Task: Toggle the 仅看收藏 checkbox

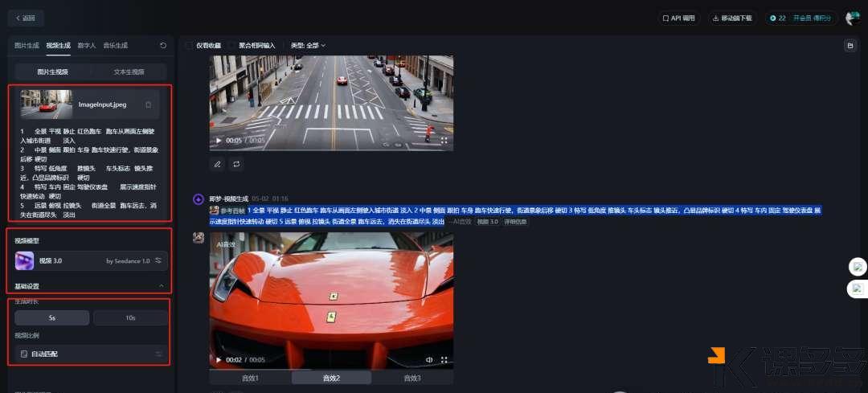Action: (x=190, y=45)
